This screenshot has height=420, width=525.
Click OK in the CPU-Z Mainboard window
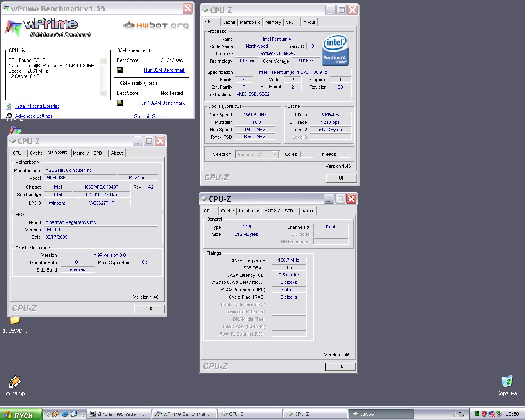pos(149,309)
